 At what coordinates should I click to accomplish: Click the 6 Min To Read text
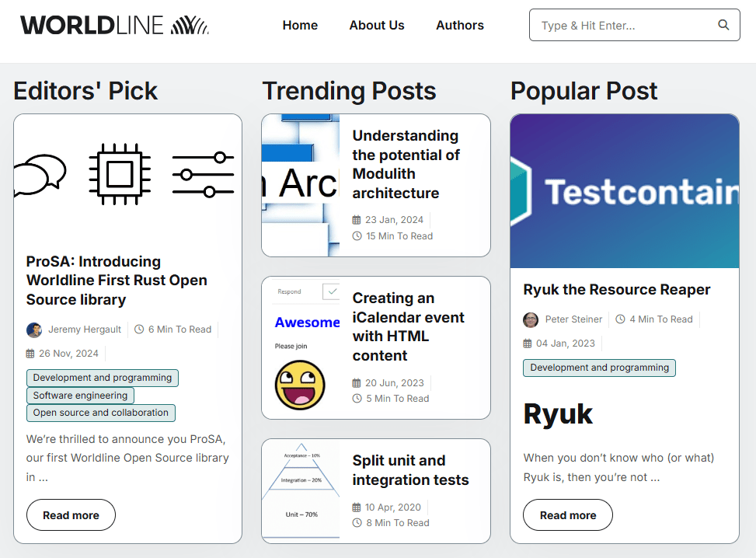tap(179, 330)
